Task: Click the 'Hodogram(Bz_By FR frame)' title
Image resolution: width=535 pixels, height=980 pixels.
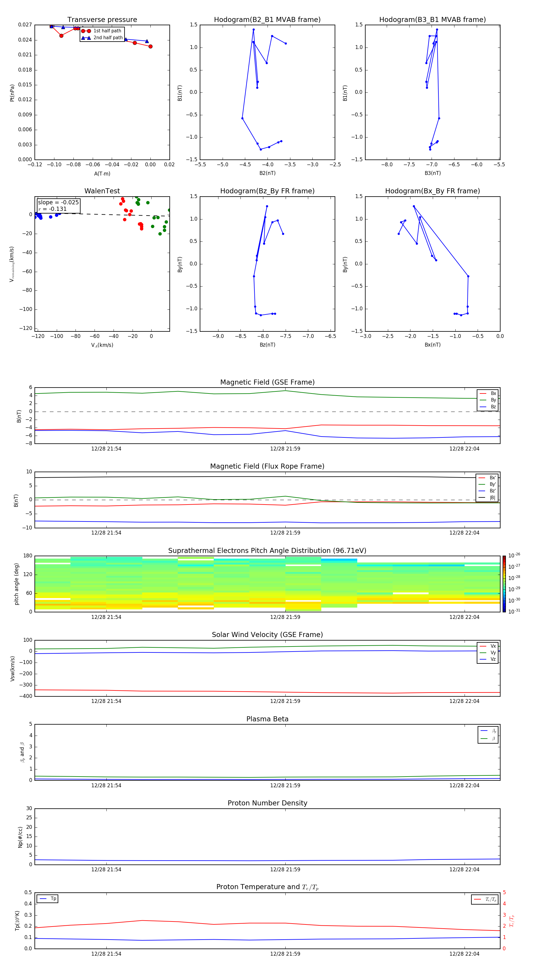Action: (267, 191)
